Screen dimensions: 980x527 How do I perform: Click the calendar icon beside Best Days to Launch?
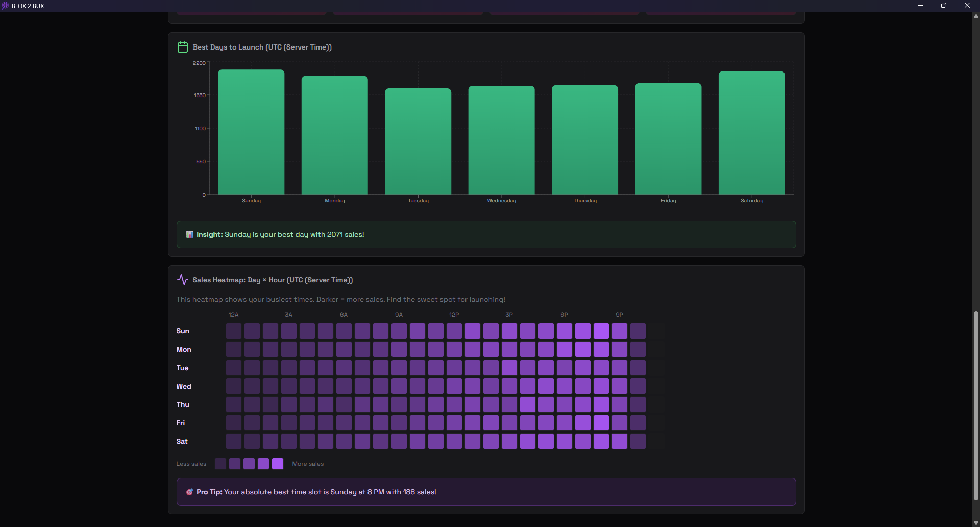pyautogui.click(x=182, y=46)
